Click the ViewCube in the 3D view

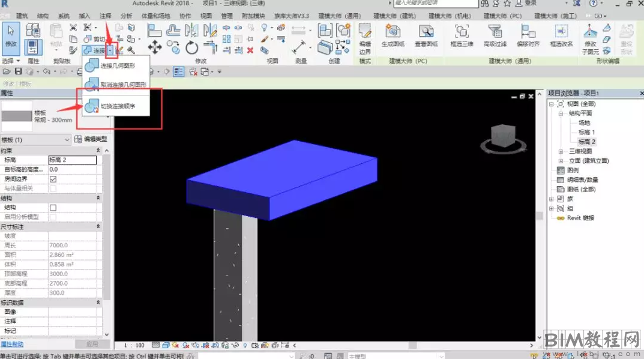tap(504, 136)
